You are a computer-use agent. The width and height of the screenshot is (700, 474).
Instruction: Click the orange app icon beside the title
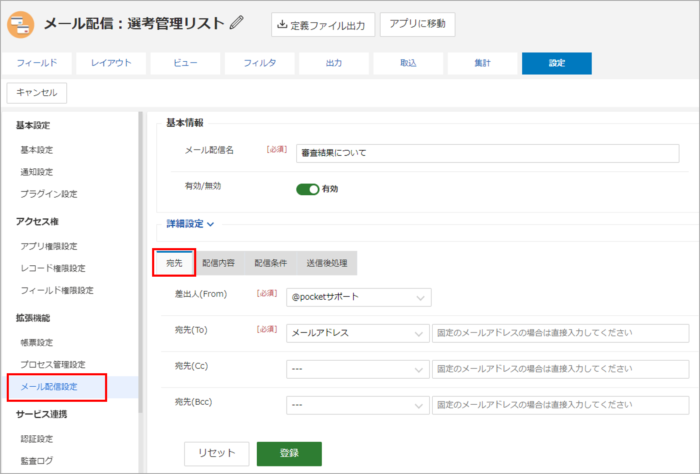point(21,25)
